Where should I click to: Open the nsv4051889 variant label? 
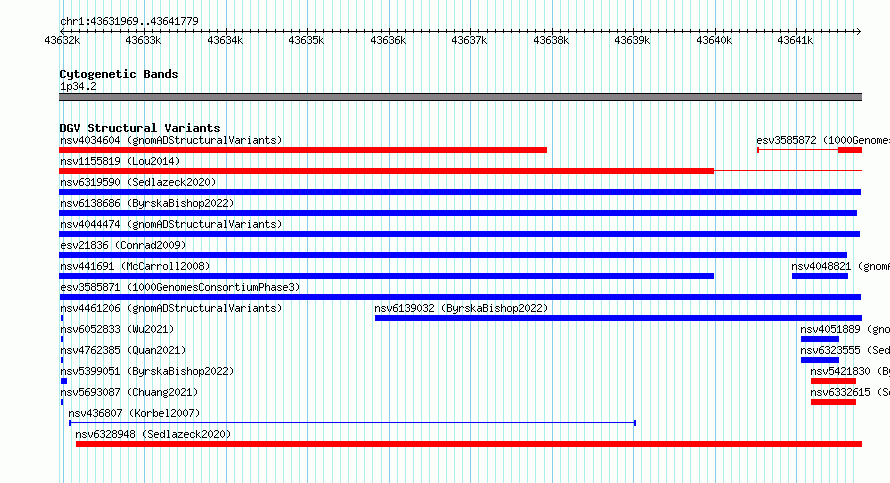845,329
